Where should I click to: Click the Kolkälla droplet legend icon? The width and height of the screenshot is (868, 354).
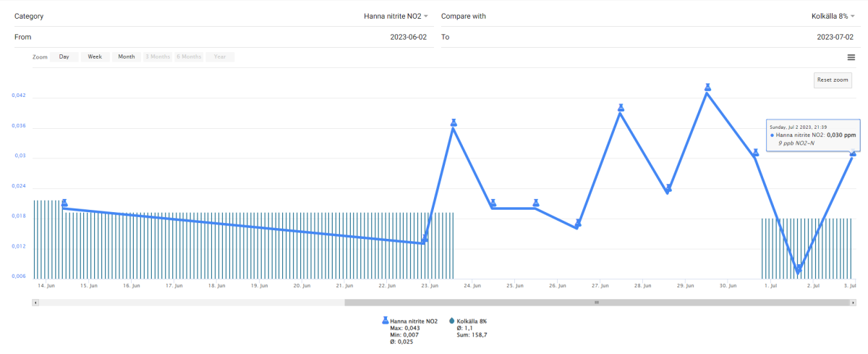[x=451, y=321]
